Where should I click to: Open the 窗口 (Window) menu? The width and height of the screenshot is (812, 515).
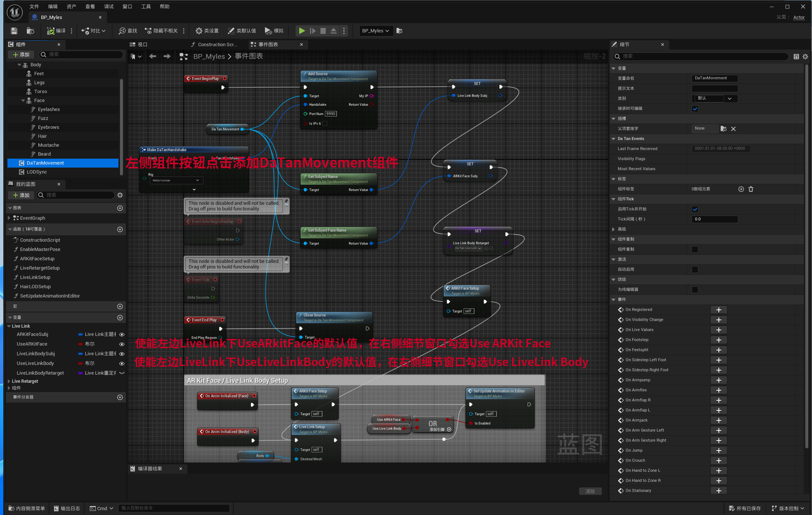click(x=127, y=6)
